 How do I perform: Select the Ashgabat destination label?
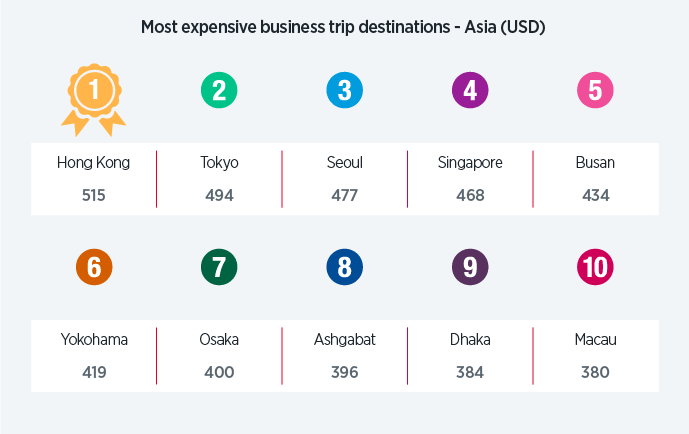pos(345,339)
